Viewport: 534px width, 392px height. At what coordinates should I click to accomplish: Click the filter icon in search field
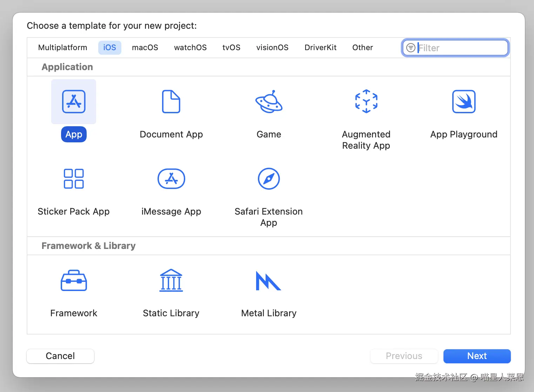point(410,48)
